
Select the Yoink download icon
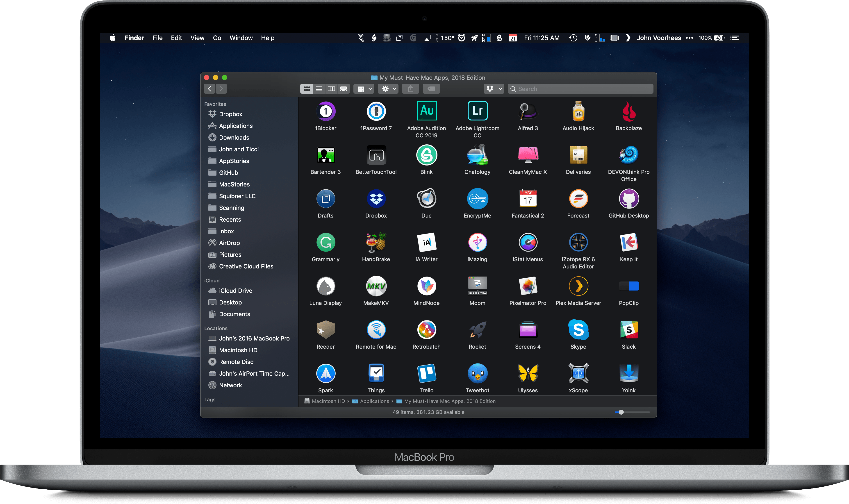pyautogui.click(x=629, y=373)
